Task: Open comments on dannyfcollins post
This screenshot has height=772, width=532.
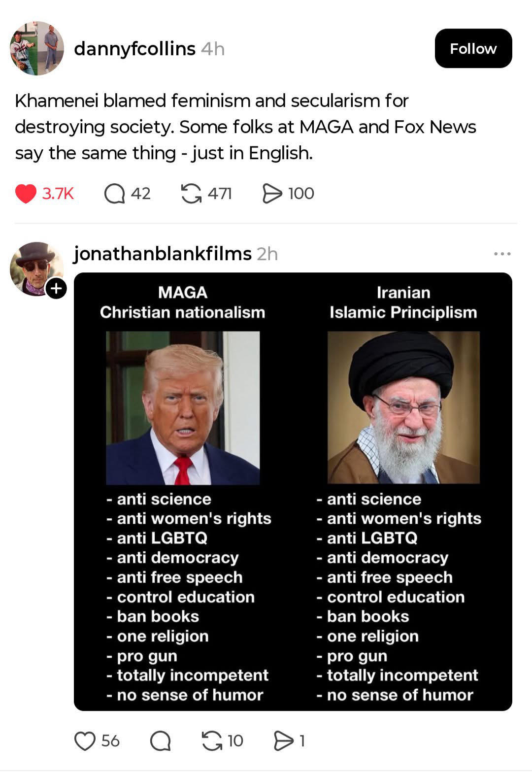Action: (114, 194)
